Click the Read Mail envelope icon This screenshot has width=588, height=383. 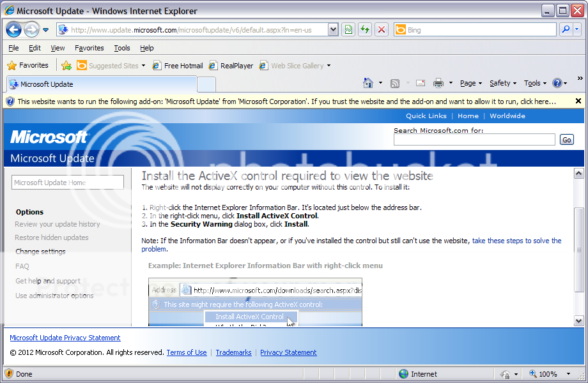click(421, 83)
